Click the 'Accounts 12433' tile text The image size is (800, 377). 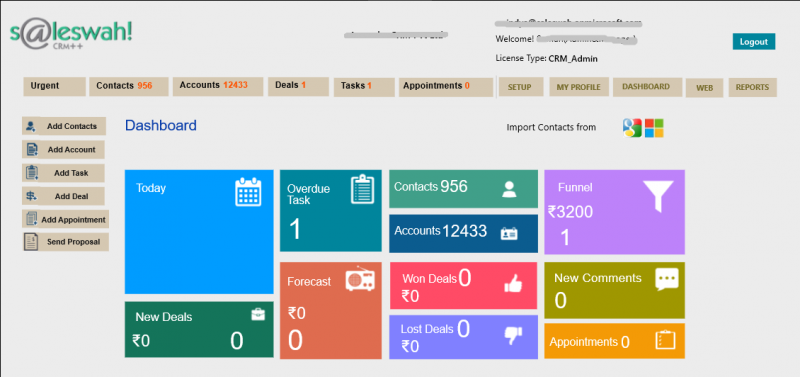point(440,231)
